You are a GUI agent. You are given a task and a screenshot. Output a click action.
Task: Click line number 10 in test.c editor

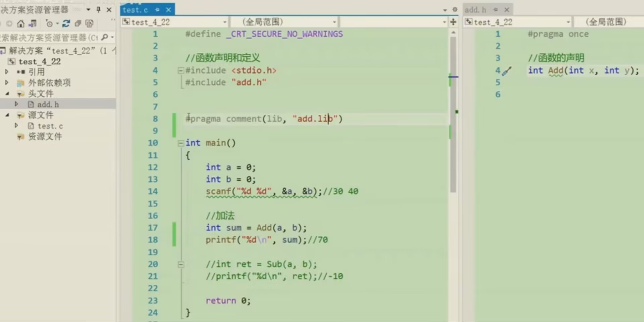tap(153, 143)
